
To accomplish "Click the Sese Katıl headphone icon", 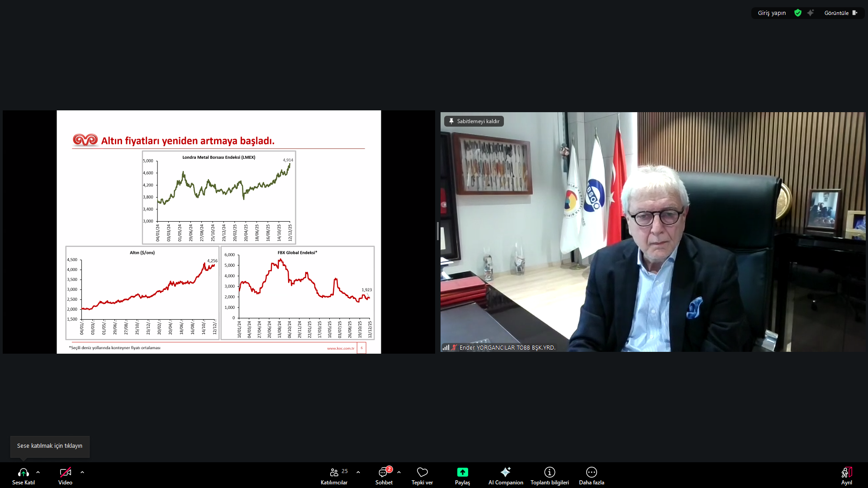I will [23, 473].
